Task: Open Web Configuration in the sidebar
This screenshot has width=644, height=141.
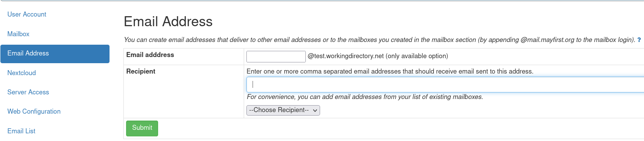Action: click(x=34, y=111)
